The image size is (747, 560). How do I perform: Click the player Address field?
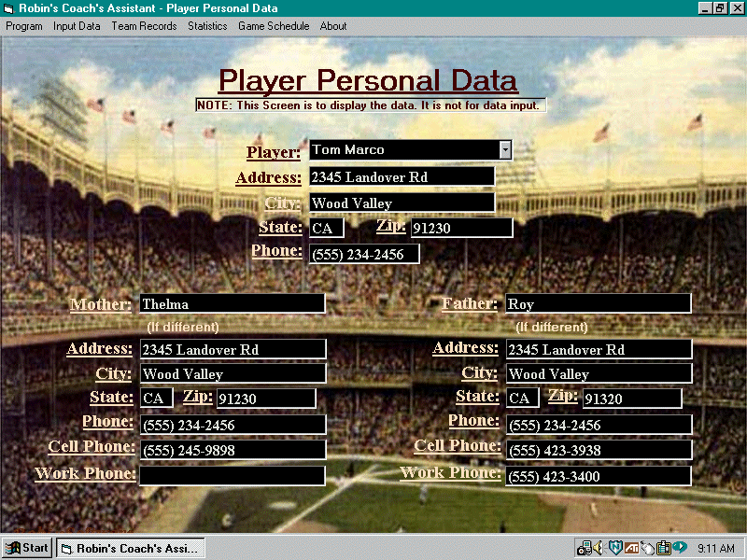click(x=402, y=176)
